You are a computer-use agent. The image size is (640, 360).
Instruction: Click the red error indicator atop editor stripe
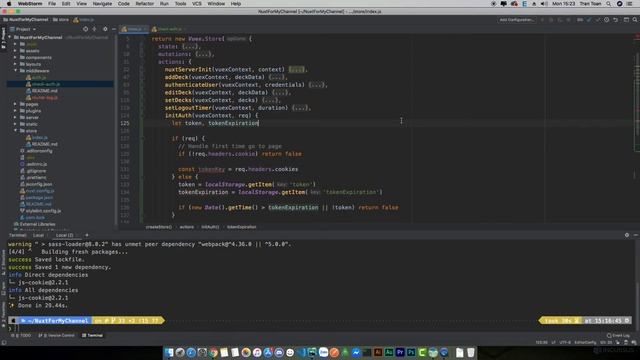(x=637, y=37)
